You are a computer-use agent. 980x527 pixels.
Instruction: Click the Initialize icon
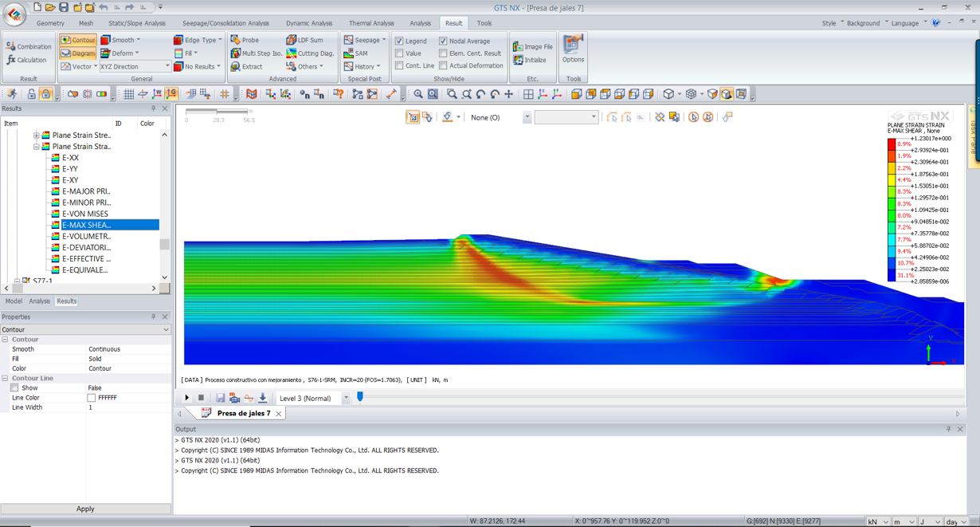529,60
